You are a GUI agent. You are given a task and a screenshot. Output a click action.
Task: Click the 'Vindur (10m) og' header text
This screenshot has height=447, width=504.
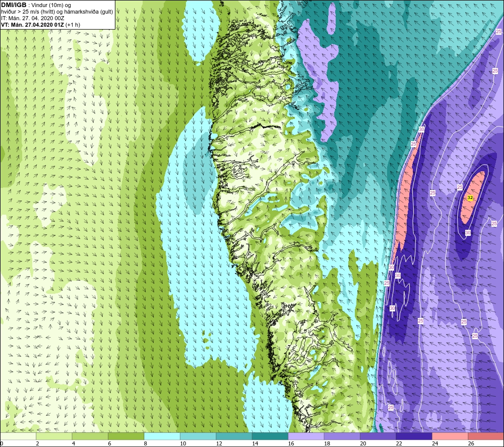tap(51, 6)
